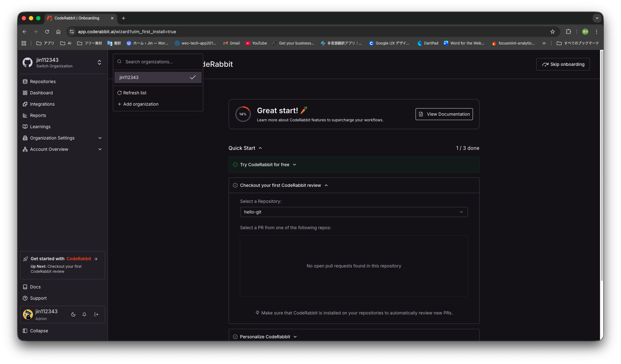
Task: Click Skip onboarding button
Action: tap(563, 64)
